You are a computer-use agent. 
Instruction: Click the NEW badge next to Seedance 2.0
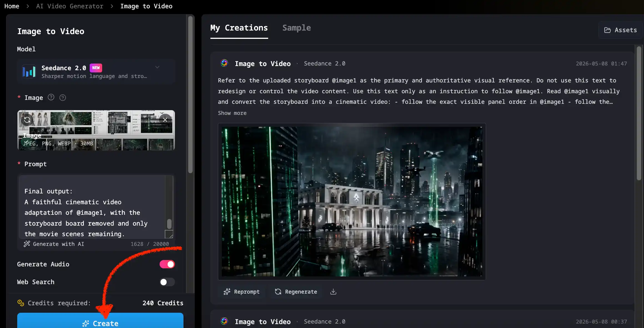[x=96, y=68]
